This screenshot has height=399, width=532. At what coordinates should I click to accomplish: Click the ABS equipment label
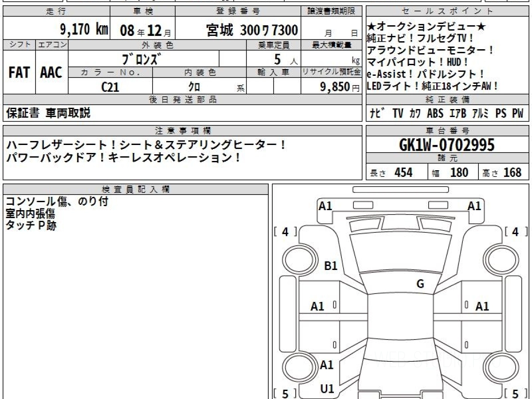435,113
